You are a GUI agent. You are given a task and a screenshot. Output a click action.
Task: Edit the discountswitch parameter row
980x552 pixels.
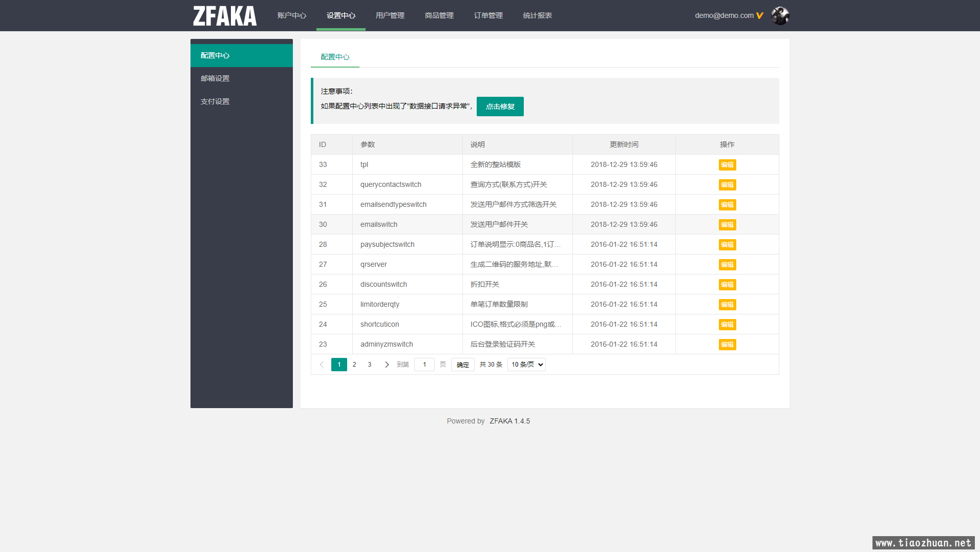[727, 285]
